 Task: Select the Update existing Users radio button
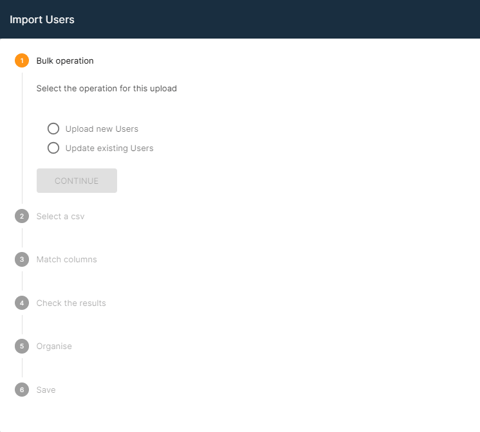click(x=53, y=148)
